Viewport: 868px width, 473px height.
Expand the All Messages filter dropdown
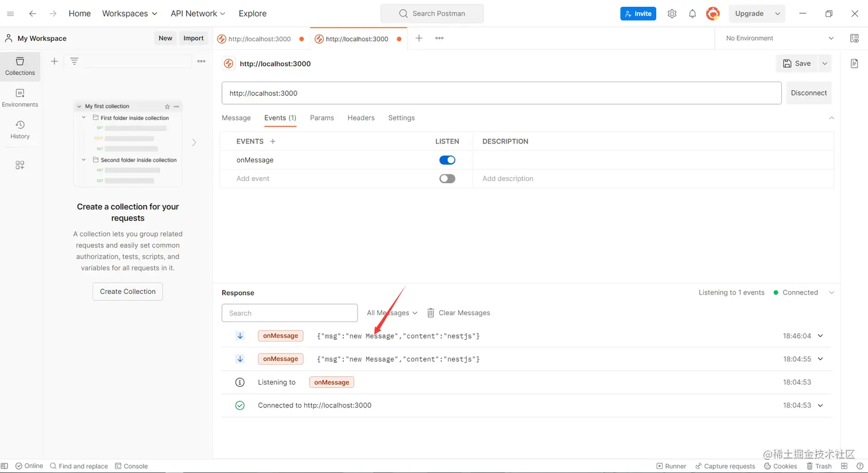392,313
